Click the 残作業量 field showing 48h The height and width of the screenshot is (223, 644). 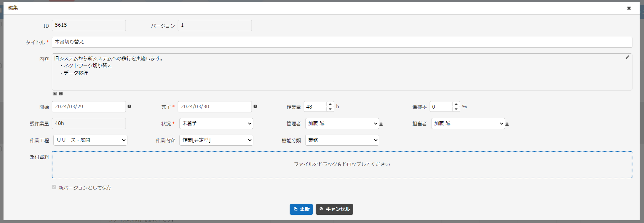(89, 124)
